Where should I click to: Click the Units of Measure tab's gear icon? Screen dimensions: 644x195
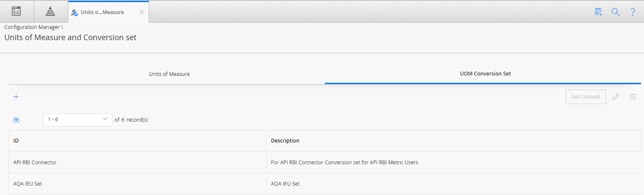point(74,13)
